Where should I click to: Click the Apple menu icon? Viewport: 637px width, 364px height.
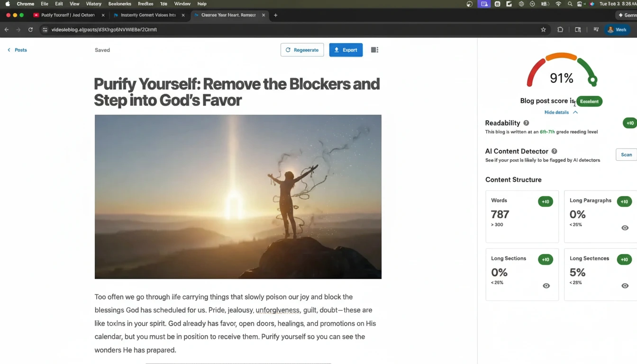8,4
